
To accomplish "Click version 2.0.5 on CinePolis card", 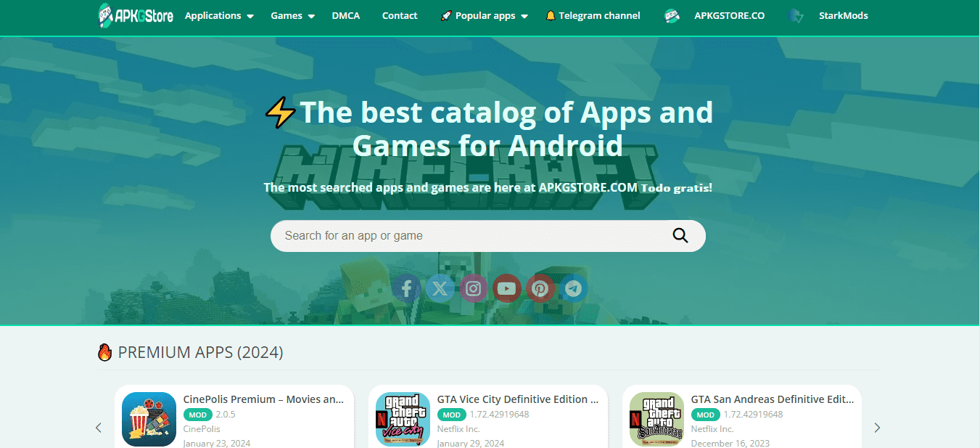I will coord(226,415).
